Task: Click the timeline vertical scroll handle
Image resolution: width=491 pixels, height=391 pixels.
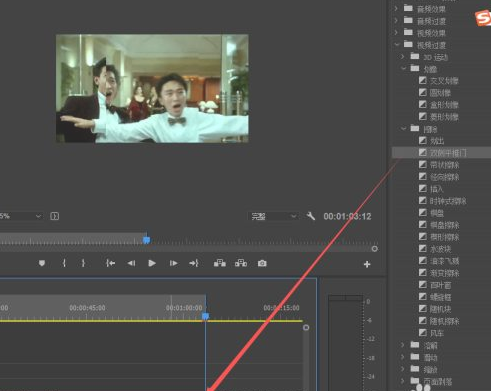Action: (x=306, y=328)
